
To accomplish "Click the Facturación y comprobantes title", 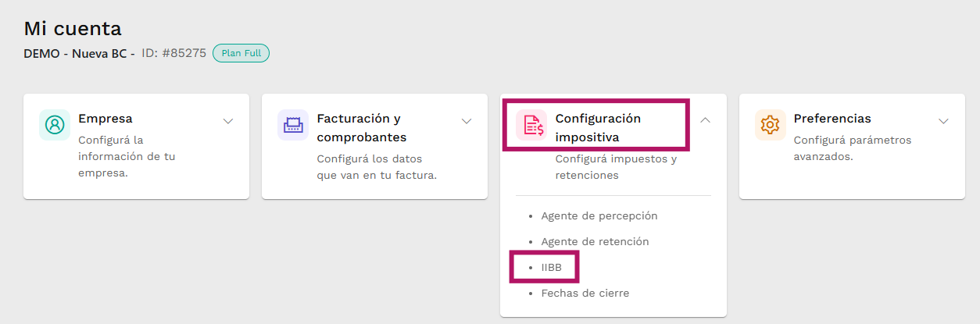I will (x=362, y=128).
